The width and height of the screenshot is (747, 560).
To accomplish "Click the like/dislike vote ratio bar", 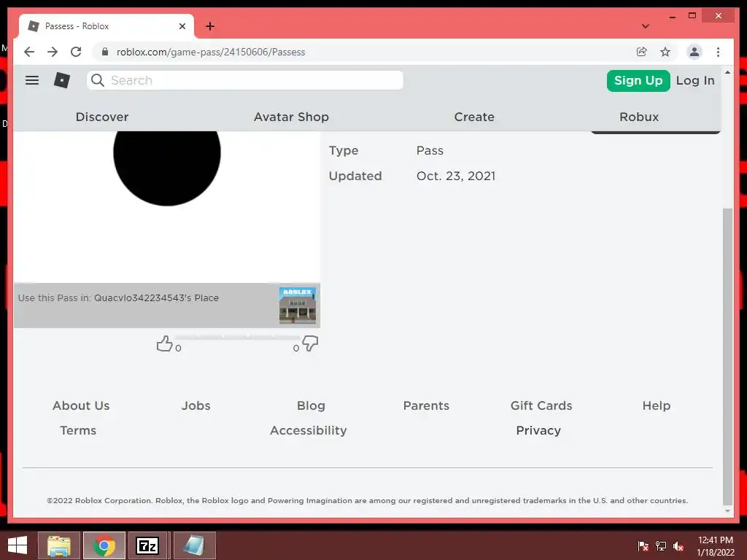I will click(x=237, y=337).
